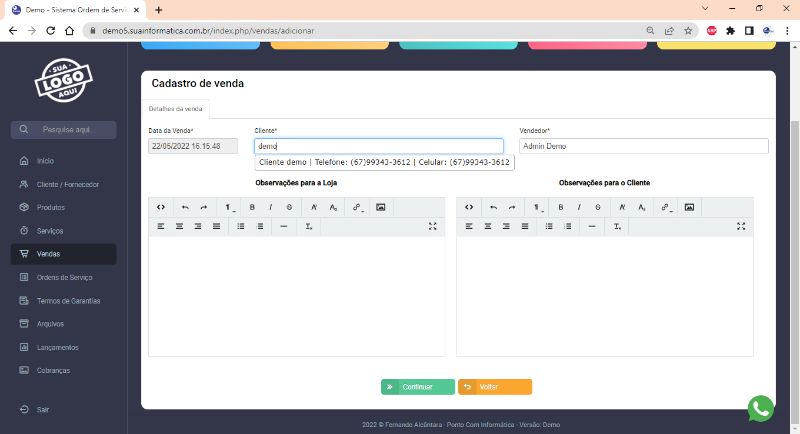Apply strikethrough in store observations editor

[289, 207]
